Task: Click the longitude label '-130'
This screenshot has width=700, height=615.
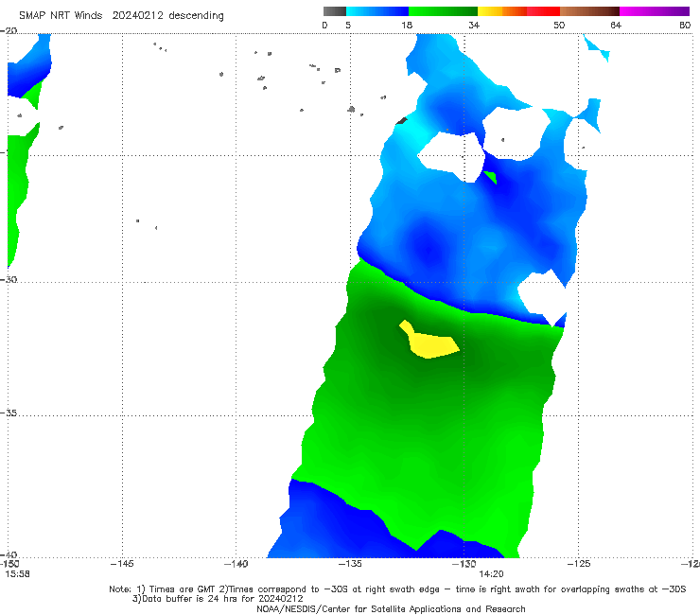Action: pos(464,564)
